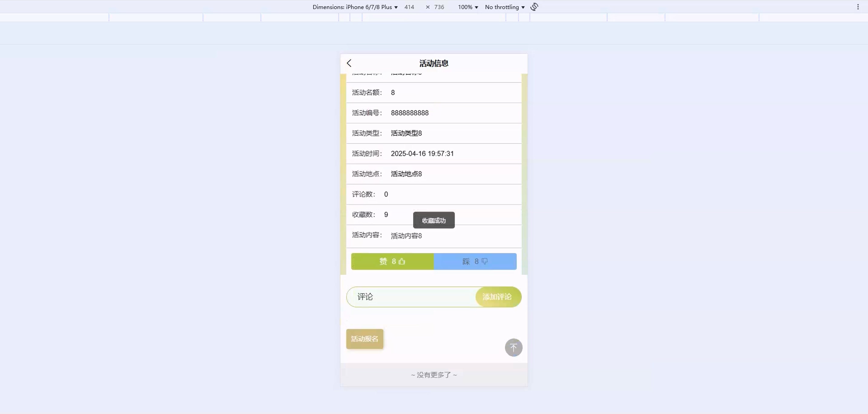The width and height of the screenshot is (868, 414).
Task: Open the DevTools three-dot menu
Action: (858, 7)
